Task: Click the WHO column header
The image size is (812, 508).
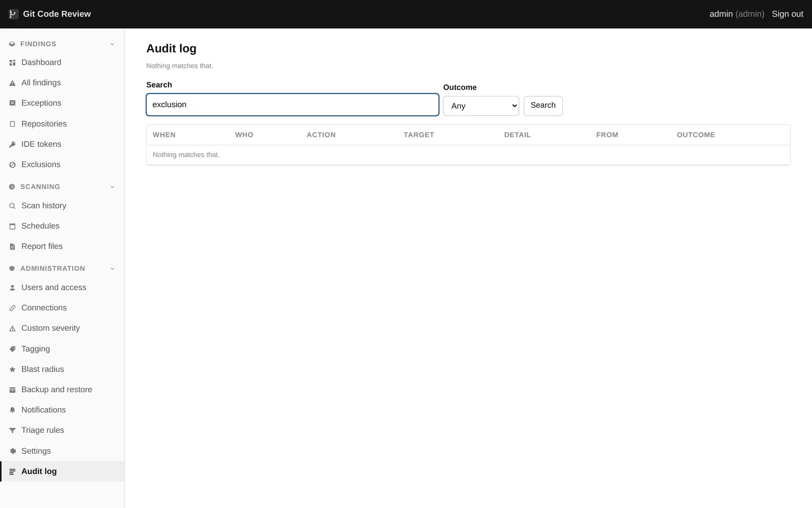Action: click(x=244, y=135)
